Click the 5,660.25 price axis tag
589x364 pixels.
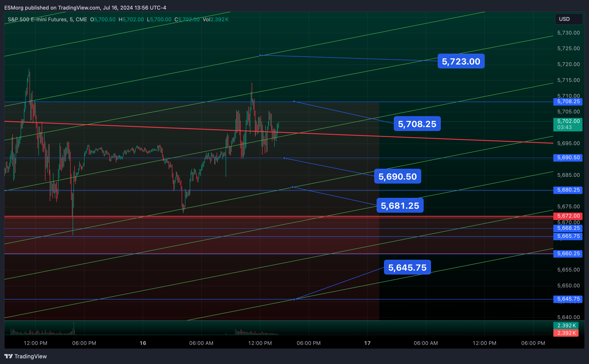(568, 253)
